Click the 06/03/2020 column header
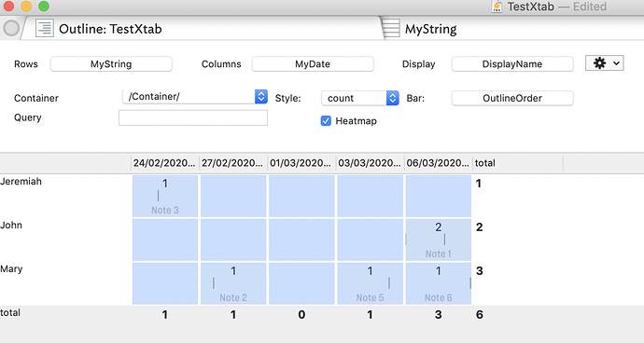Screen dimensions: 644x343 point(438,163)
